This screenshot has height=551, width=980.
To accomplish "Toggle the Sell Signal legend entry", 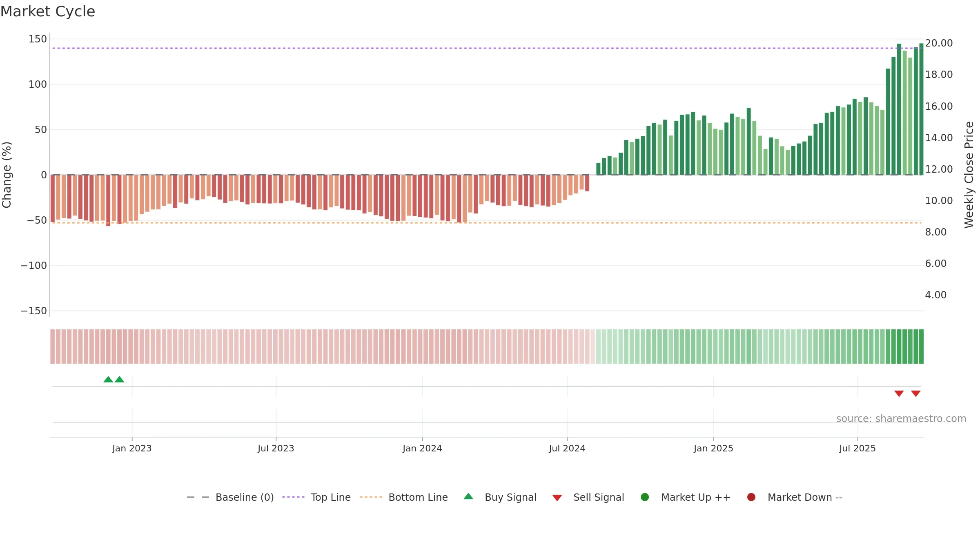I will (x=588, y=497).
